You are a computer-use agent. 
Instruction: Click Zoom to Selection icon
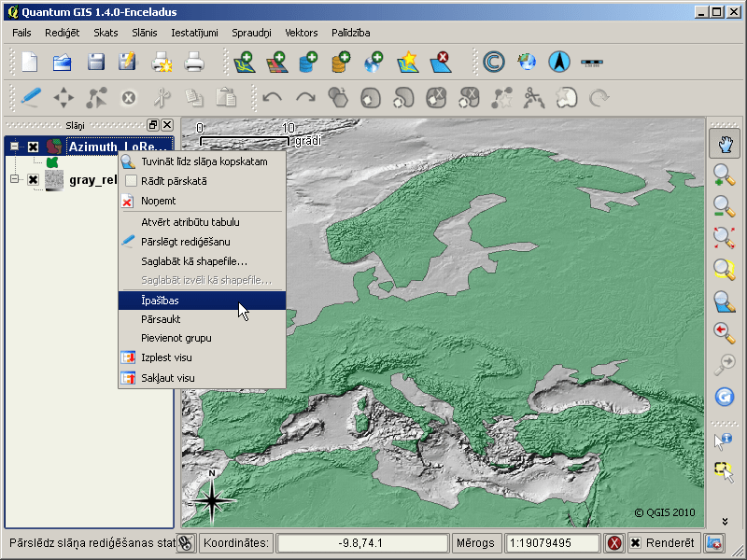(x=725, y=269)
